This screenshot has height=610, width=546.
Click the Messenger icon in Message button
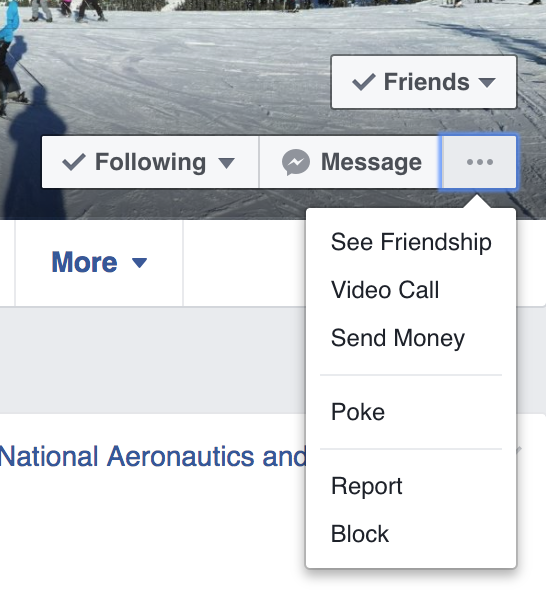pyautogui.click(x=296, y=162)
